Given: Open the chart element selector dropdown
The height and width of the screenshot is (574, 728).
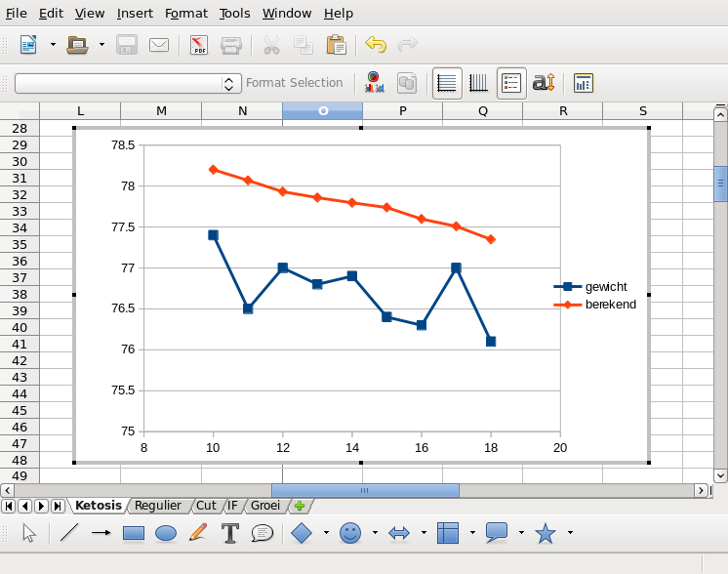Looking at the screenshot, I should tap(230, 83).
